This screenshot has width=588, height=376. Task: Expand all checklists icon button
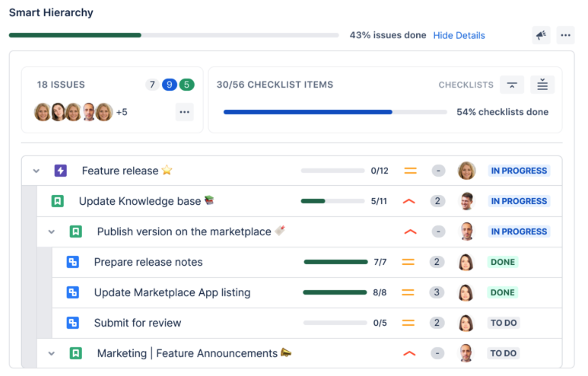click(542, 85)
